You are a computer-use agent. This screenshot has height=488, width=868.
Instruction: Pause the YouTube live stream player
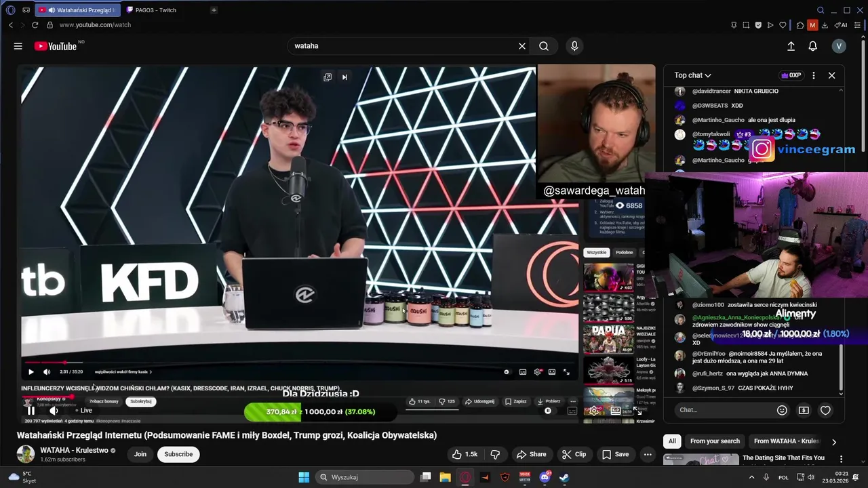31,410
